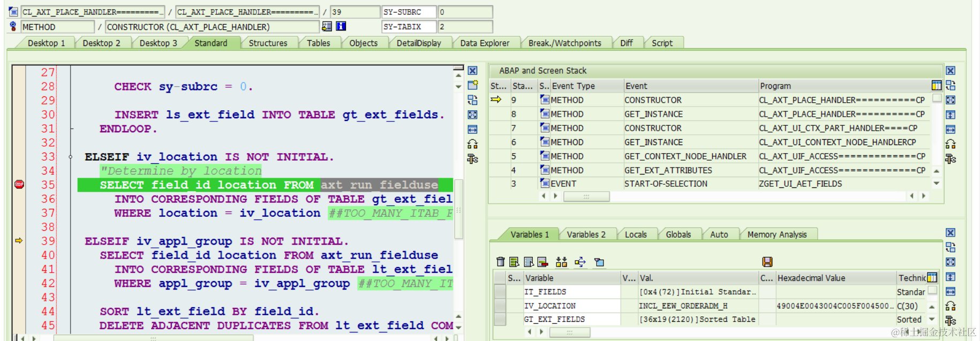The image size is (980, 341).
Task: Click the Variable column header
Action: pos(571,278)
